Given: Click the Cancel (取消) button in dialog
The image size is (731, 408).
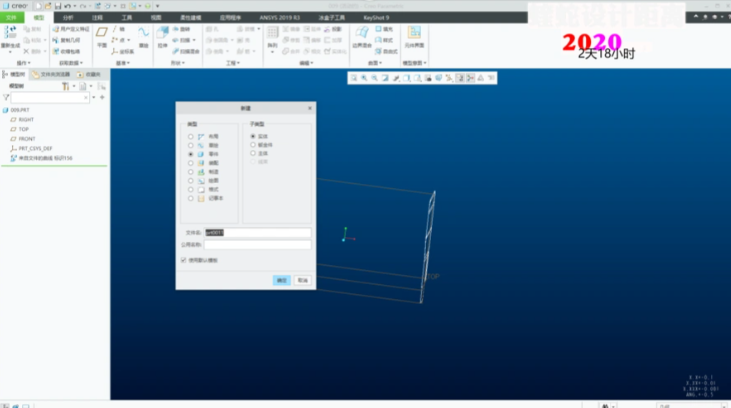Looking at the screenshot, I should 302,280.
